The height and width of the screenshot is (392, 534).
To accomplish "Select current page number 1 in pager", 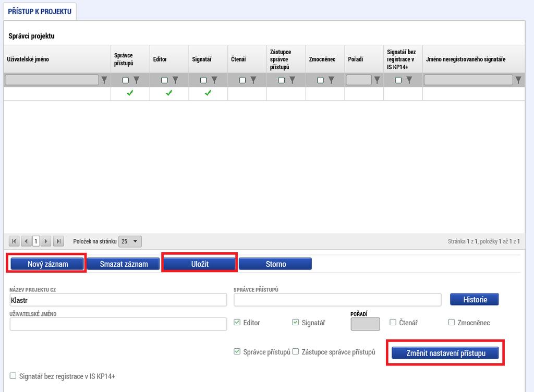I will [x=36, y=241].
